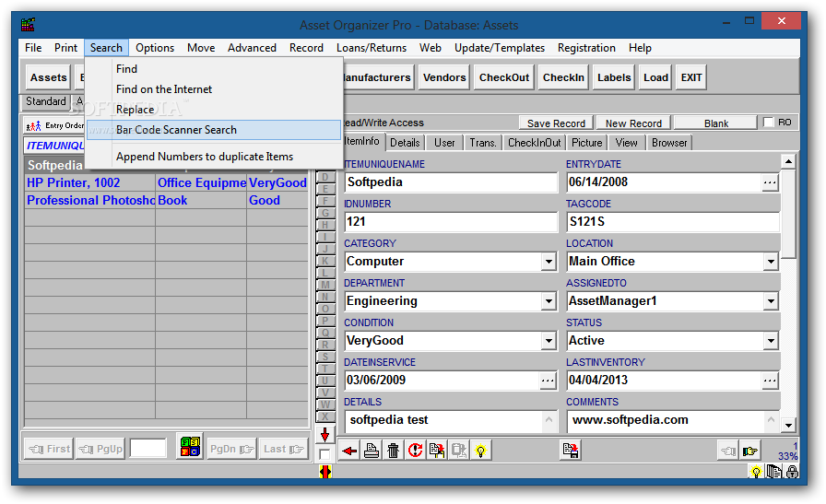Click the New Record button
Viewport: 826px width, 504px height.
tap(633, 123)
